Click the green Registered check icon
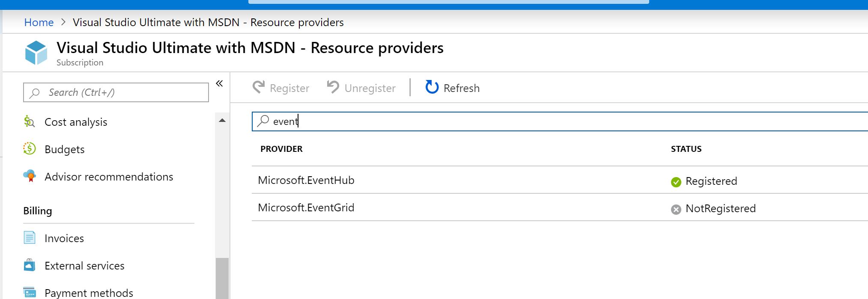This screenshot has height=299, width=868. pos(676,182)
